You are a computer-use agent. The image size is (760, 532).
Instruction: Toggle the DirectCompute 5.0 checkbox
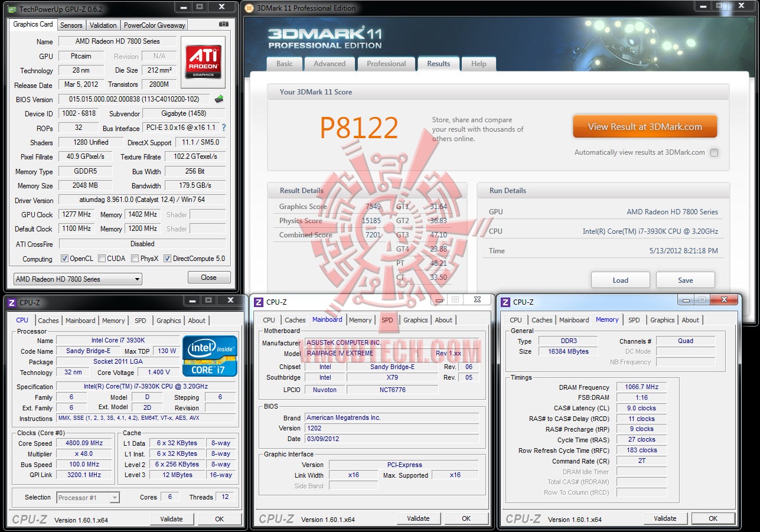tap(167, 259)
